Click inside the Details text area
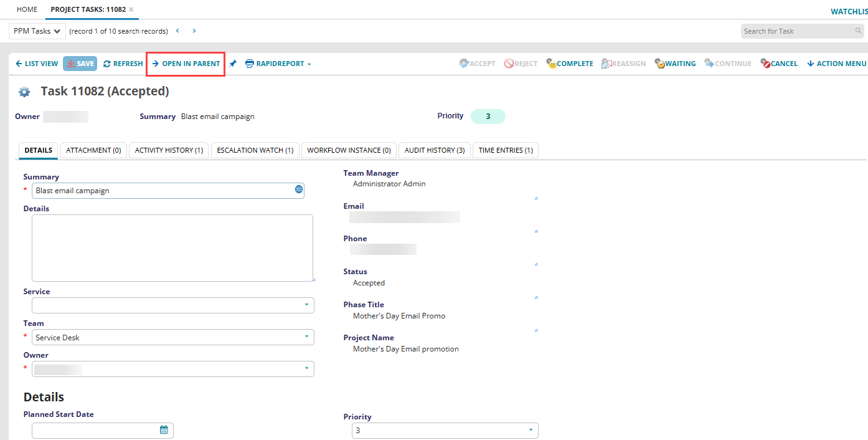The image size is (868, 440). [x=172, y=248]
